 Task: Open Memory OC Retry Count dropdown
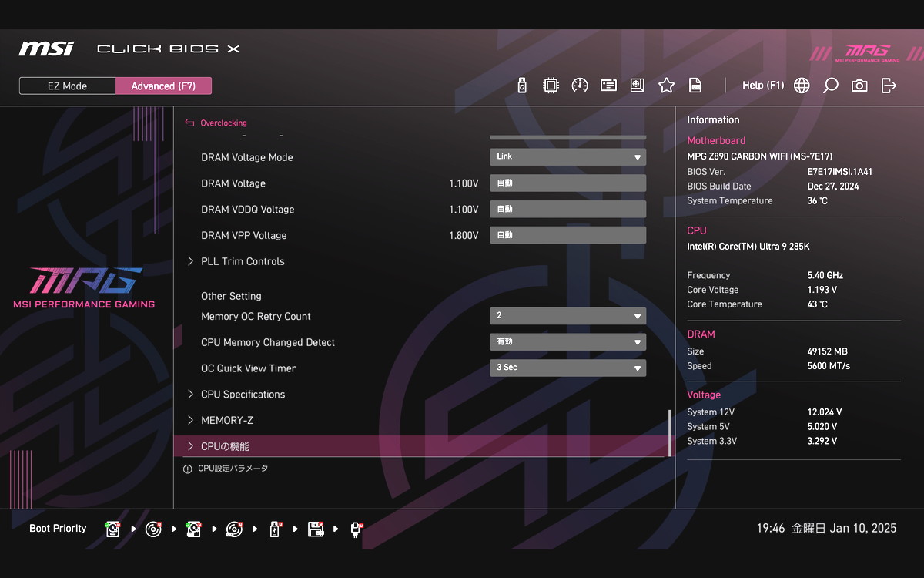coord(568,316)
